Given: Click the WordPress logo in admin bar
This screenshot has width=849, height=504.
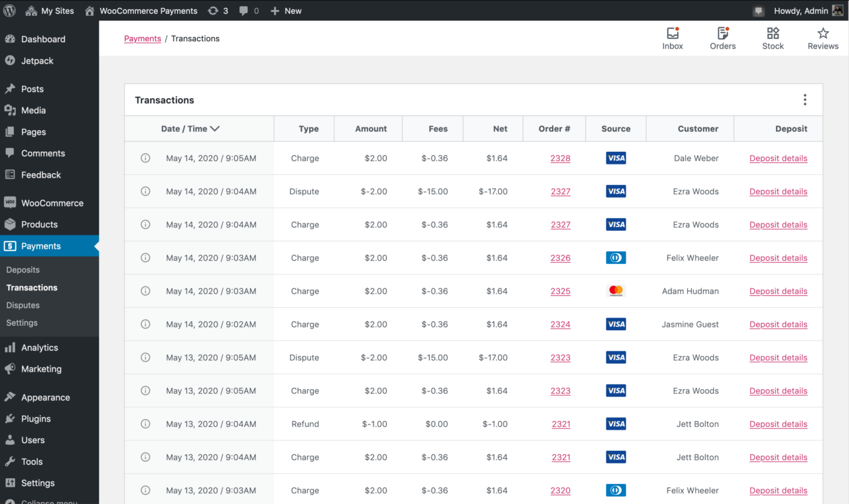Looking at the screenshot, I should pos(10,11).
